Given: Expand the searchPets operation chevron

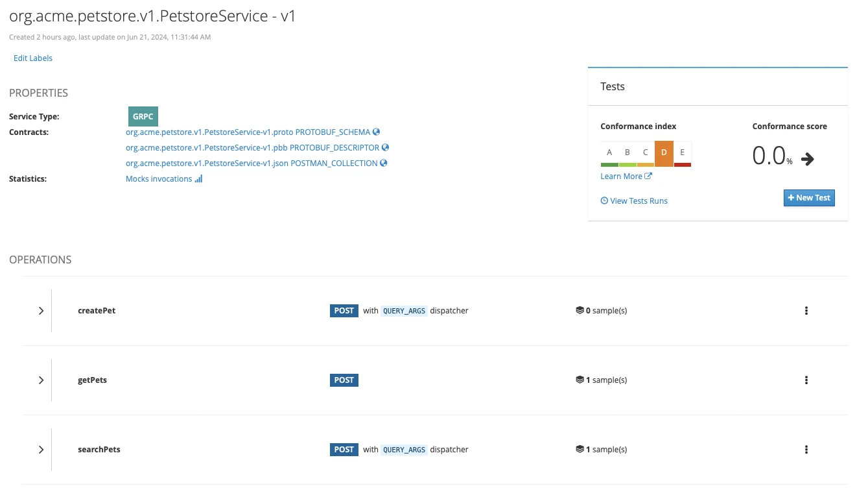Looking at the screenshot, I should point(41,450).
